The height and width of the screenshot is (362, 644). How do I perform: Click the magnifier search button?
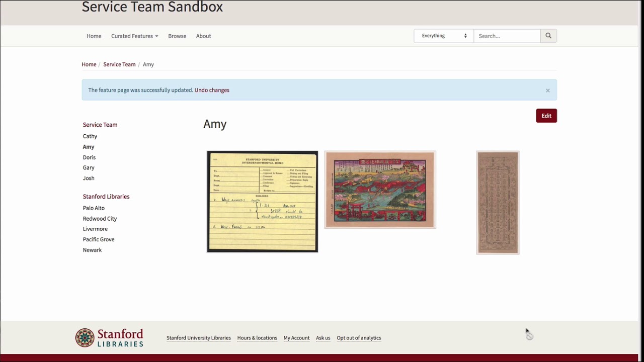click(548, 36)
